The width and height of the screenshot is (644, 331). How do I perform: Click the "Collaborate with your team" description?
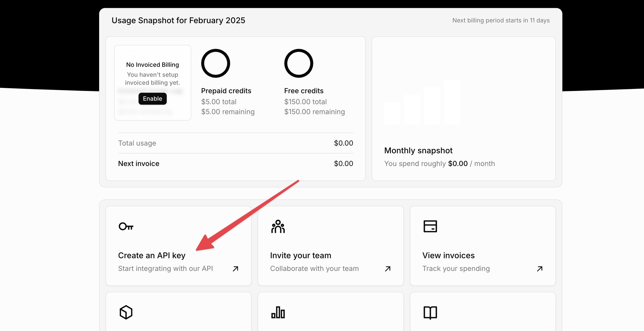coord(315,269)
